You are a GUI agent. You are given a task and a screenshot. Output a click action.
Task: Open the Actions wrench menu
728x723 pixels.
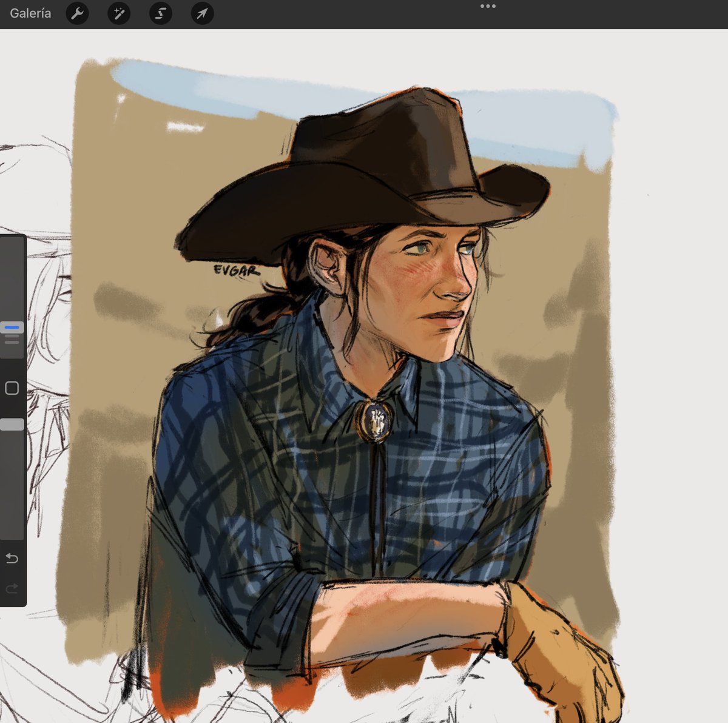coord(77,13)
